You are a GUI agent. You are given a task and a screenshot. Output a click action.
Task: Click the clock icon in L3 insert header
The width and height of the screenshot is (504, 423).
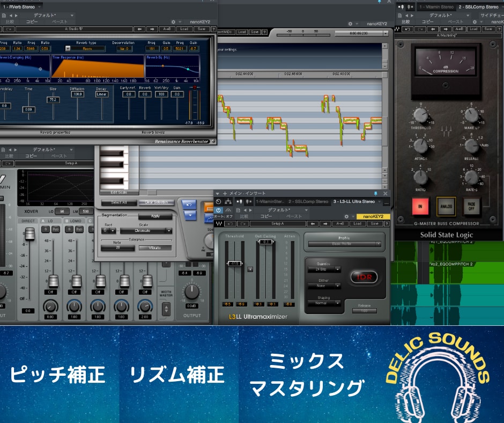pyautogui.click(x=219, y=201)
